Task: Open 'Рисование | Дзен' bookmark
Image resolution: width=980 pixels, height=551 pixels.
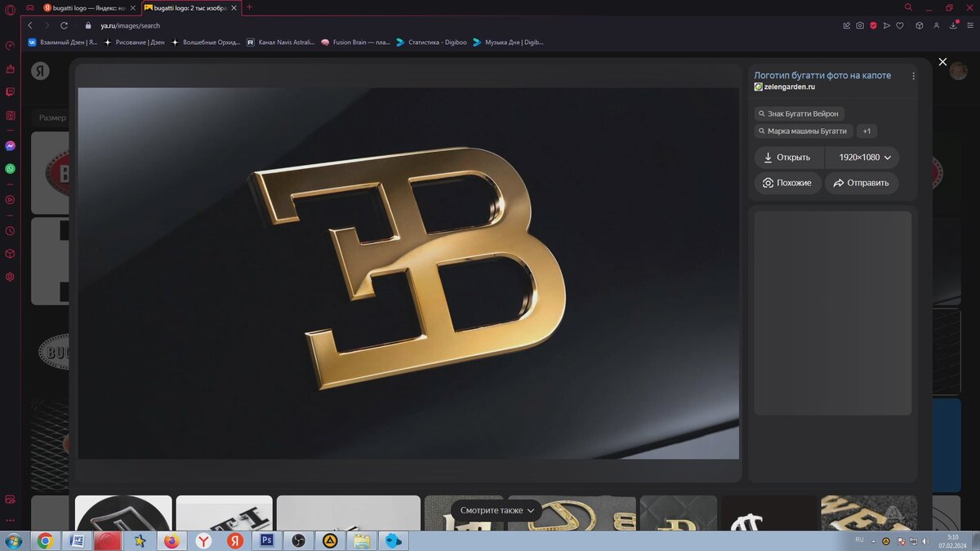Action: coord(134,42)
